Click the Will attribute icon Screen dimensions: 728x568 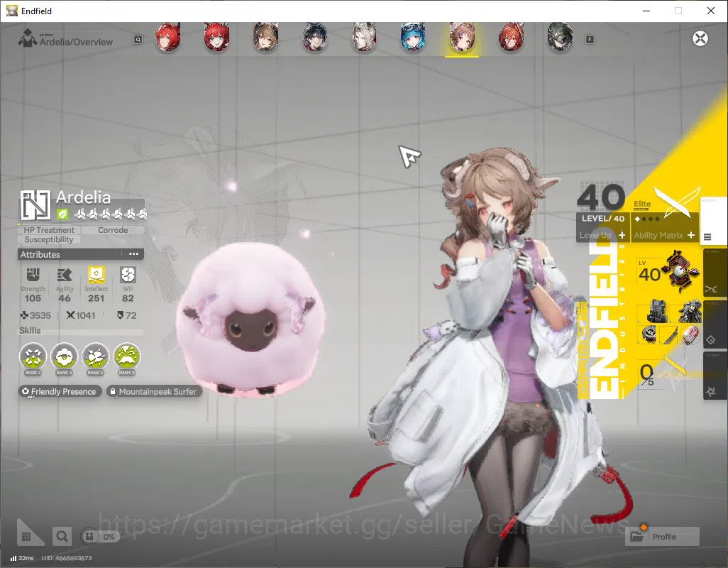pos(128,275)
